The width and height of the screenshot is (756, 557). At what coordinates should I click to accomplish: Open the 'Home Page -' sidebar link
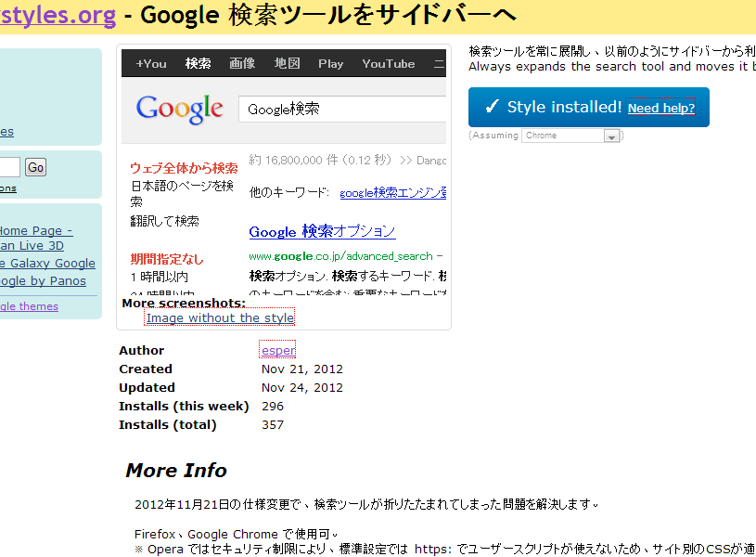36,231
